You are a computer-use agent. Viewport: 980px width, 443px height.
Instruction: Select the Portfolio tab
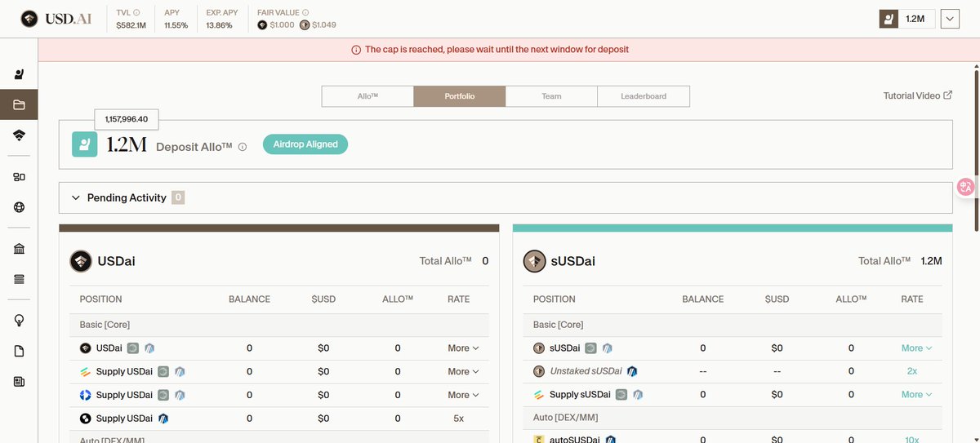coord(460,96)
